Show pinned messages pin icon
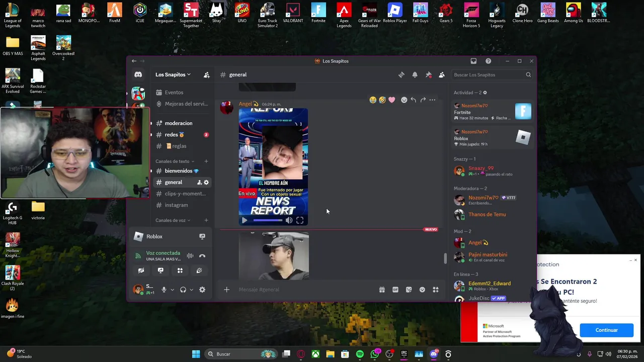 coord(428,74)
